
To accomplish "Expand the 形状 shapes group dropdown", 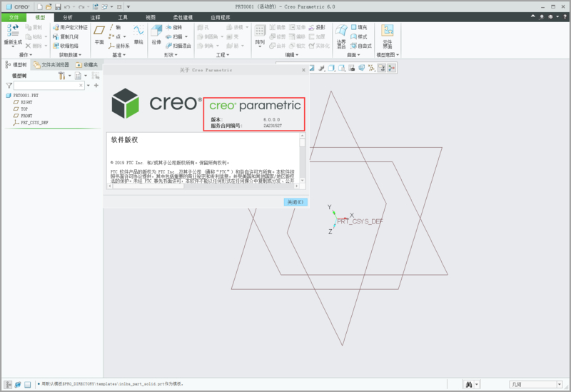I will [171, 55].
